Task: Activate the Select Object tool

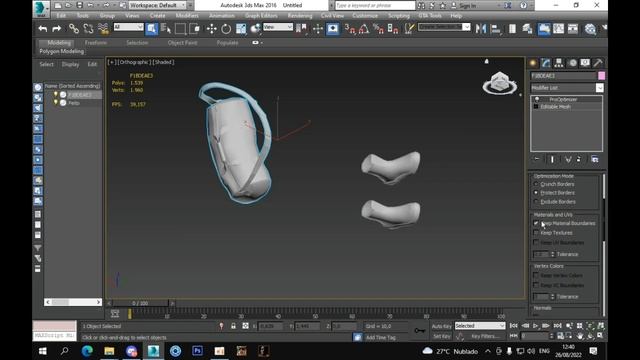Action: [151, 29]
